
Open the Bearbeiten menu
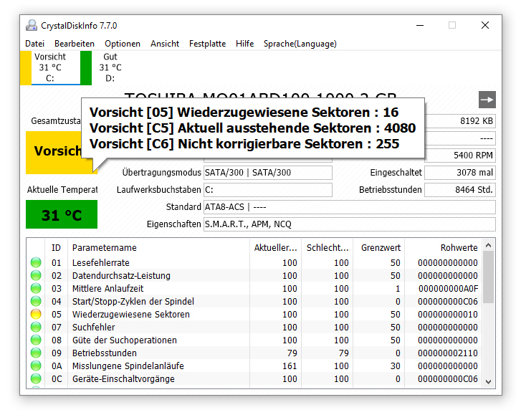pos(75,44)
